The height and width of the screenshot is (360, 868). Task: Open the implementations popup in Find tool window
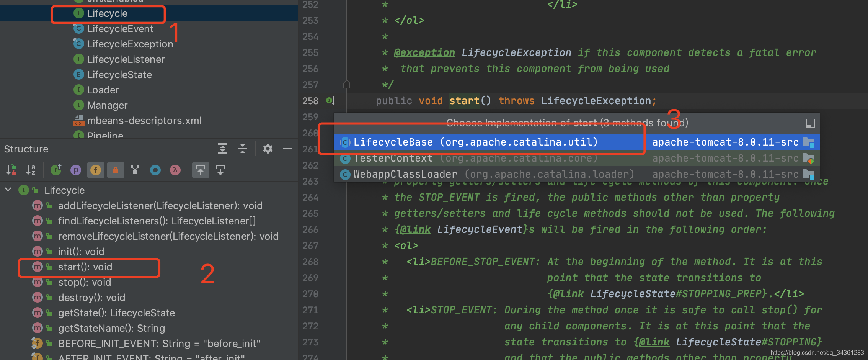pyautogui.click(x=810, y=123)
